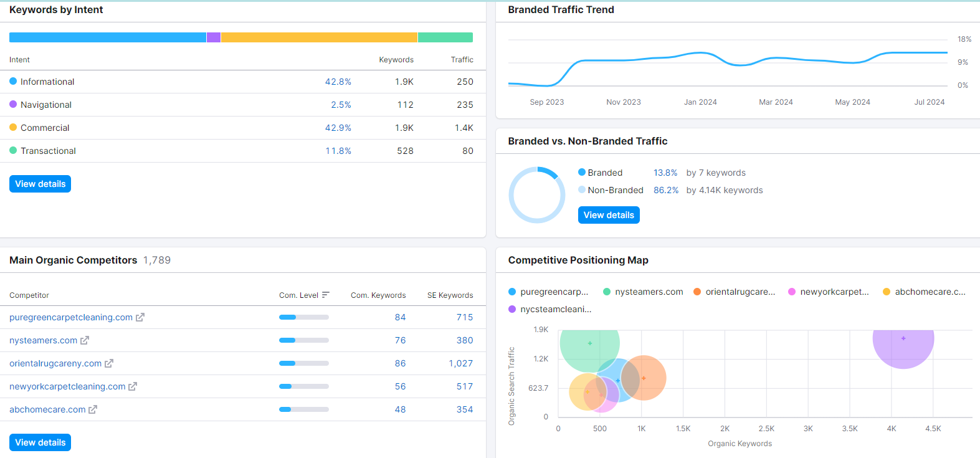Open external link icon next to nysteamers.com
This screenshot has width=980, height=458.
pyautogui.click(x=85, y=340)
